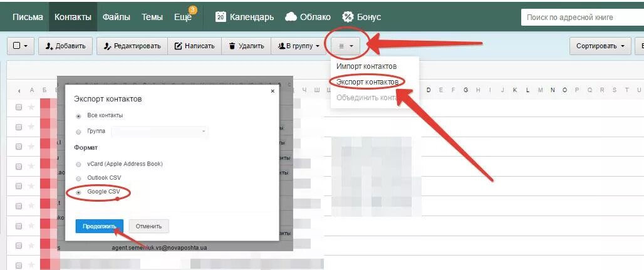
Task: Filter contacts by Cyrillic letter Б
Action: coord(44,90)
